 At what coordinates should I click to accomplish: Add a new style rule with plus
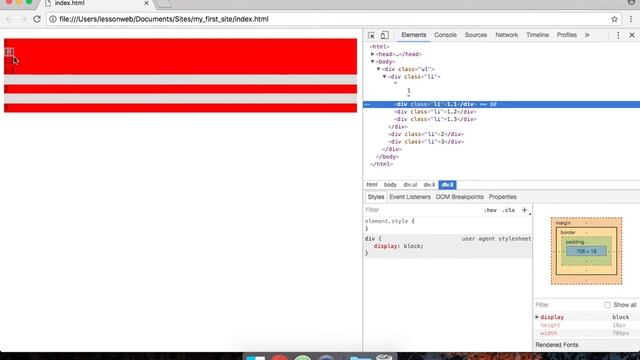(x=524, y=210)
